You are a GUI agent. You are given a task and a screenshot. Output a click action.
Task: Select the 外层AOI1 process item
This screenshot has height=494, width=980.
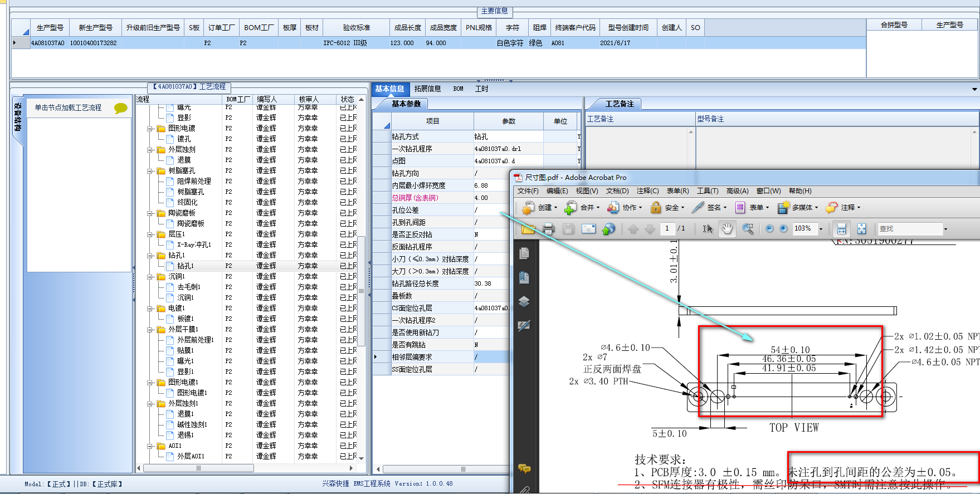(191, 456)
